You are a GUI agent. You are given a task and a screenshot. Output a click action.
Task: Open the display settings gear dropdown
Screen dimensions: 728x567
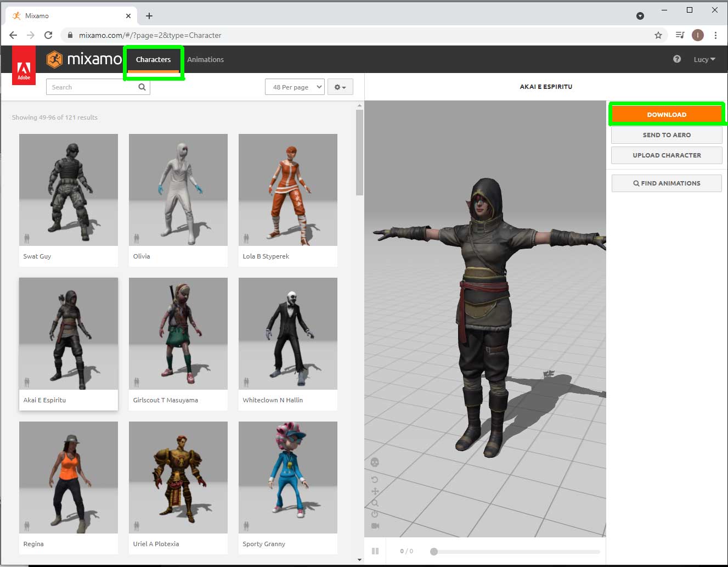pos(340,87)
